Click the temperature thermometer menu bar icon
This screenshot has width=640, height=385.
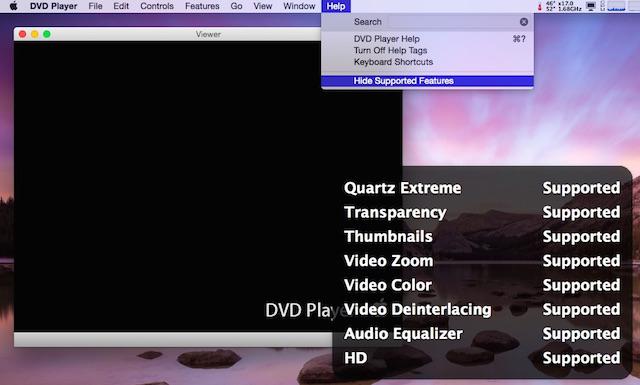coord(540,6)
